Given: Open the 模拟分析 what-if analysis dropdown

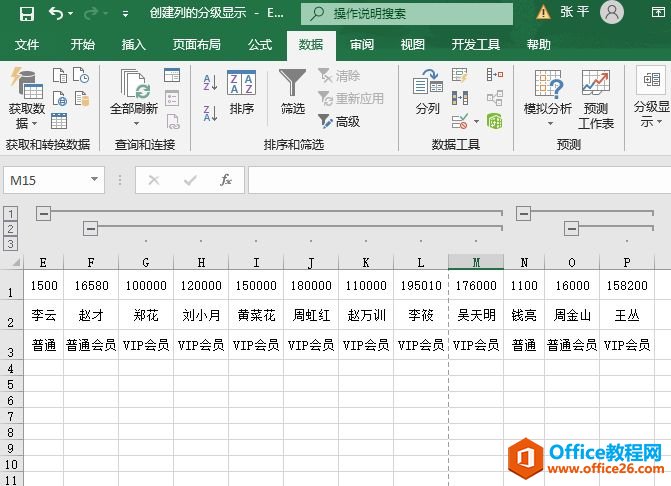Looking at the screenshot, I should [548, 100].
